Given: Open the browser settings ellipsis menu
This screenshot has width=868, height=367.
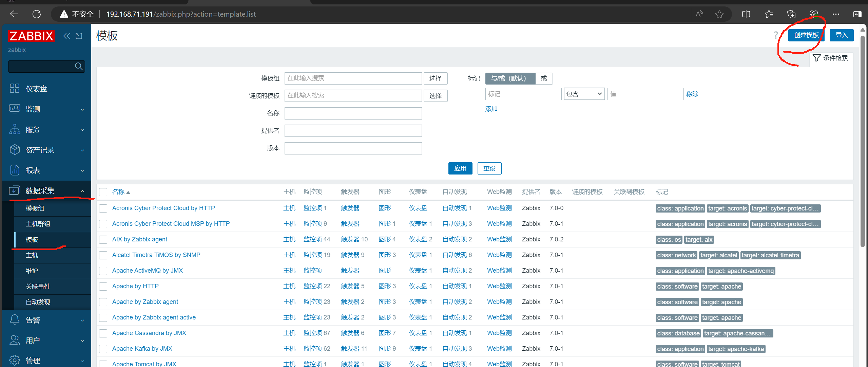Looking at the screenshot, I should click(x=836, y=14).
